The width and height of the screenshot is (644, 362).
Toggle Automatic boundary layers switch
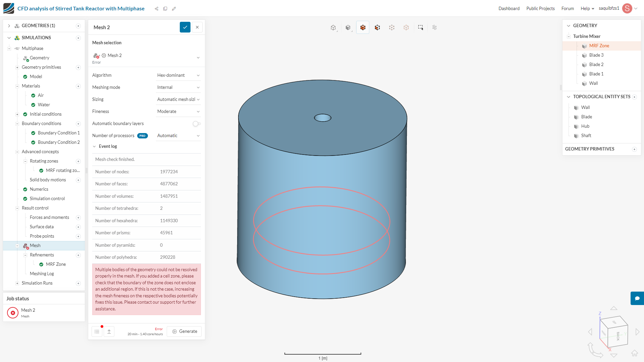tap(197, 124)
